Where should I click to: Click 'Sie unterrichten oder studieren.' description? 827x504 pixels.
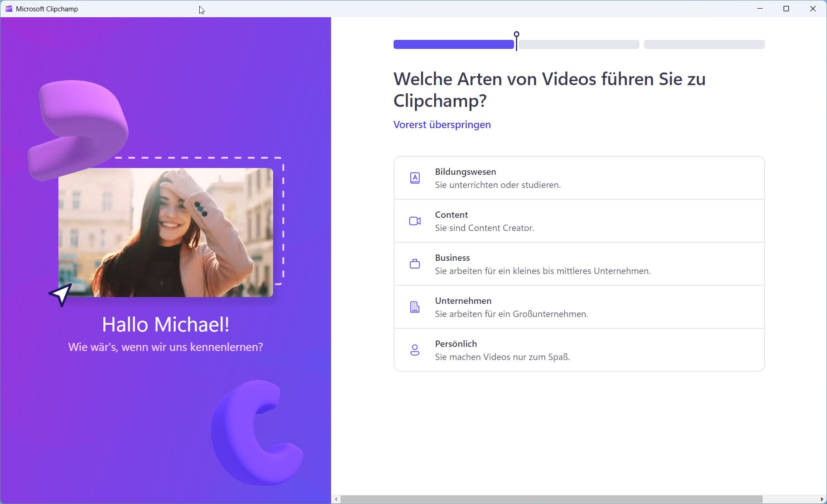pyautogui.click(x=498, y=185)
